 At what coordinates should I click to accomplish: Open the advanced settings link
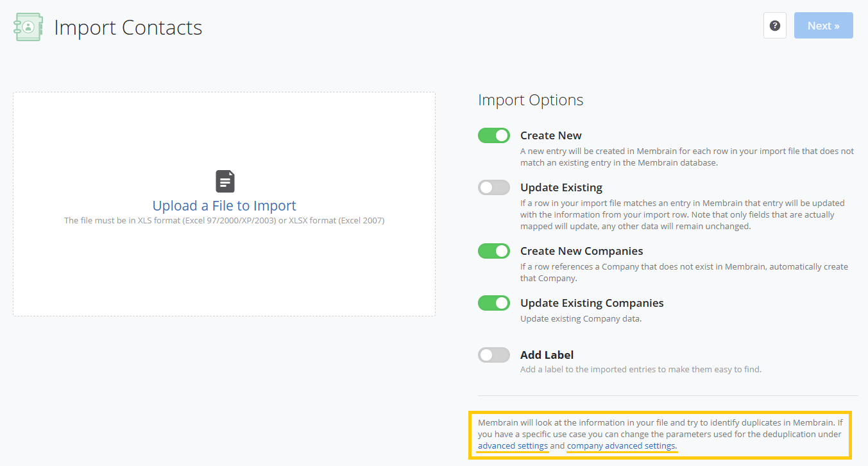click(x=512, y=445)
